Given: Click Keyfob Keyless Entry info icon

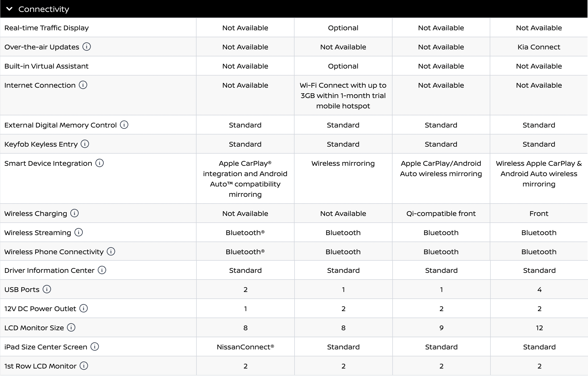Looking at the screenshot, I should click(85, 144).
